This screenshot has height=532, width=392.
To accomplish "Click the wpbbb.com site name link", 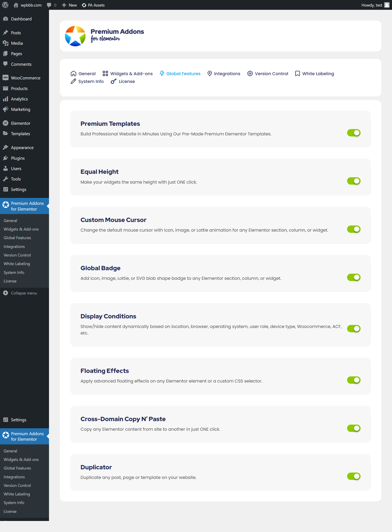I will point(31,5).
